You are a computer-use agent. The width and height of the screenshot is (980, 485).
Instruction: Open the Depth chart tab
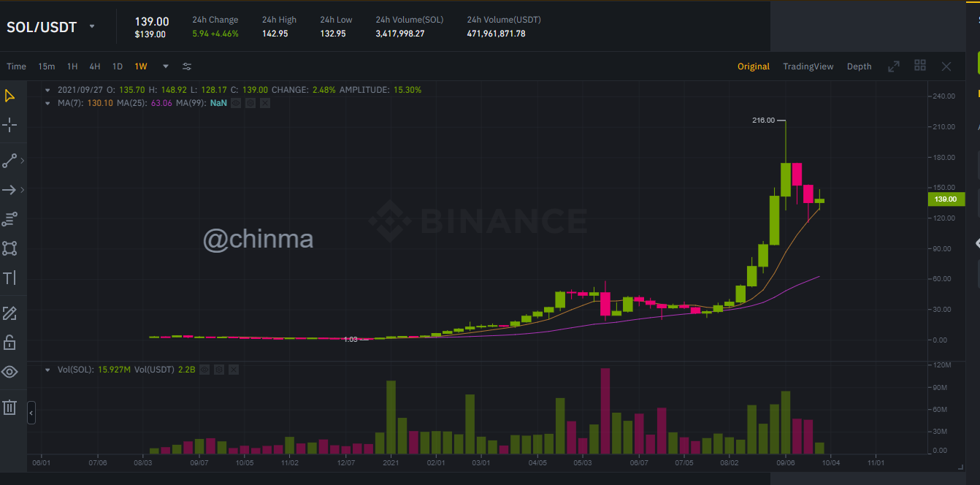pyautogui.click(x=859, y=66)
